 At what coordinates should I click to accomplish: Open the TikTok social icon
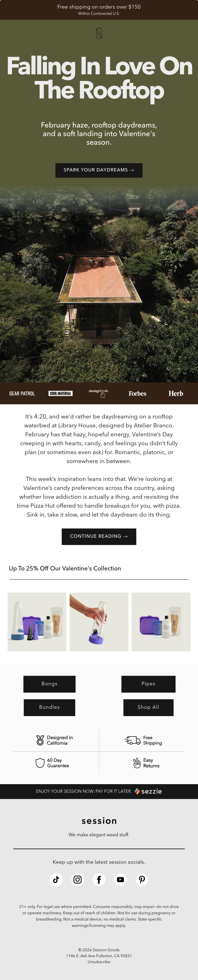pos(56,880)
